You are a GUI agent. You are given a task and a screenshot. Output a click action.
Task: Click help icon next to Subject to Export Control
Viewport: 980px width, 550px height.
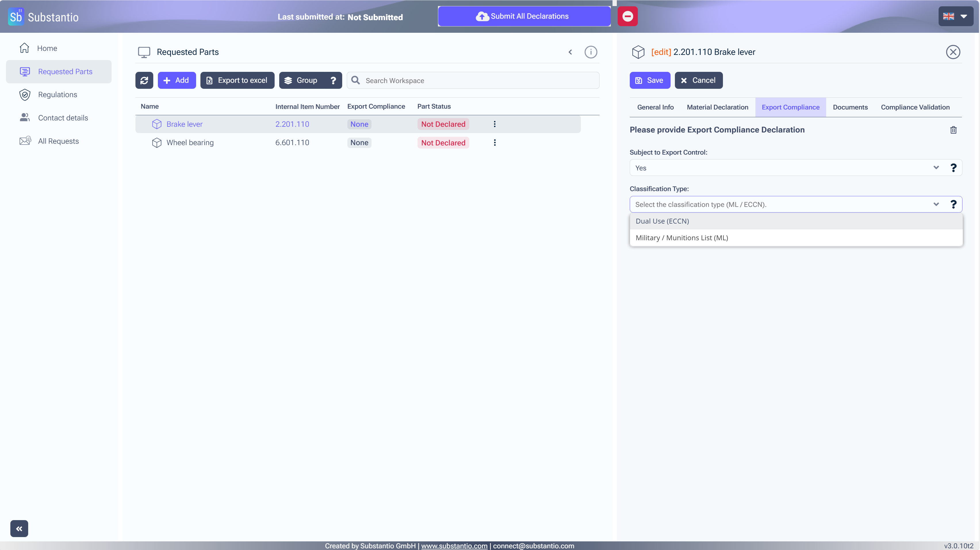pyautogui.click(x=953, y=168)
